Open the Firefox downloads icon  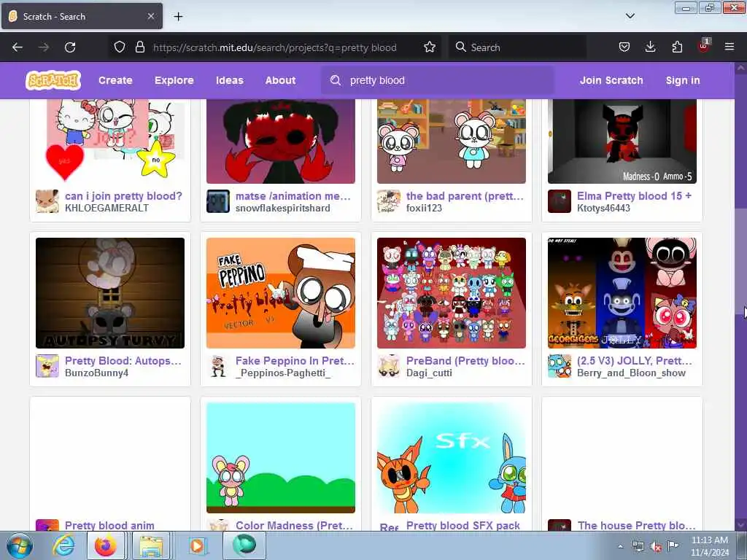coord(650,47)
